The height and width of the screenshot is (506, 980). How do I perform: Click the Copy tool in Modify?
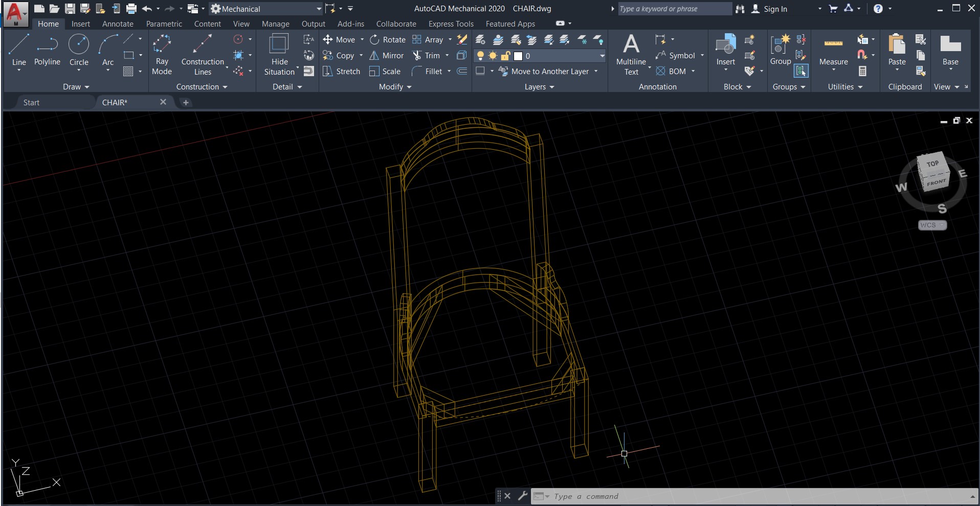(338, 55)
